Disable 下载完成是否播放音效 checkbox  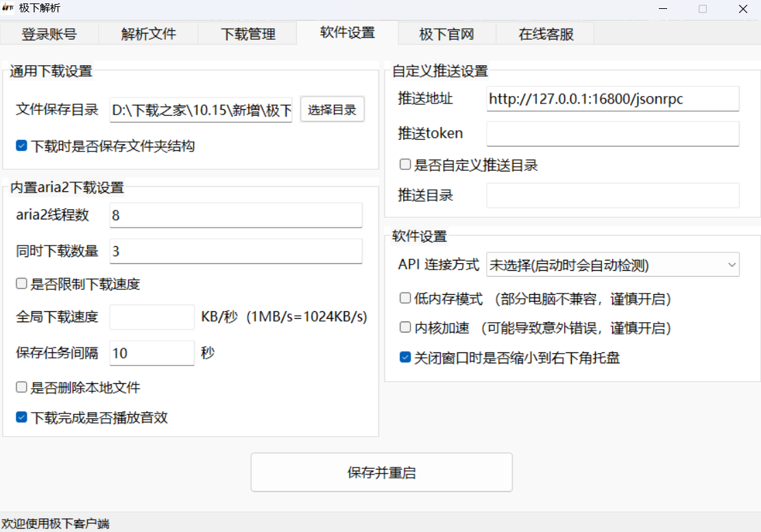[x=21, y=418]
